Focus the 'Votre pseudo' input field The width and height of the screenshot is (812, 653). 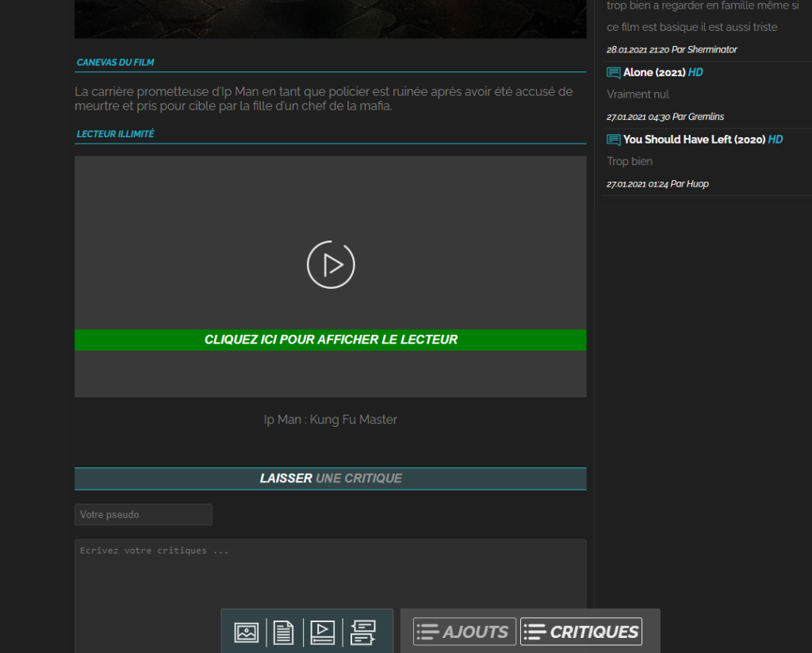(144, 515)
